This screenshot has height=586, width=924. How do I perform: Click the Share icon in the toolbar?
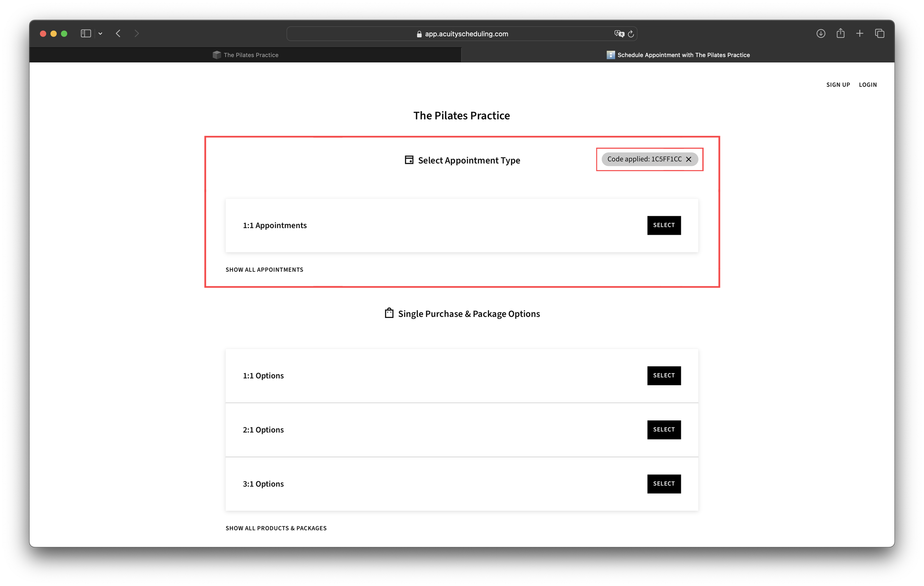pos(840,34)
